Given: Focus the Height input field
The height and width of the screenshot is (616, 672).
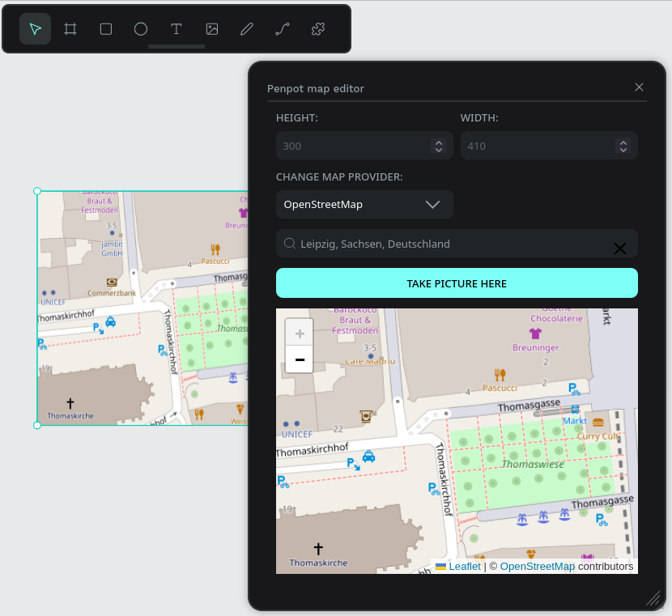Looking at the screenshot, I should point(364,146).
